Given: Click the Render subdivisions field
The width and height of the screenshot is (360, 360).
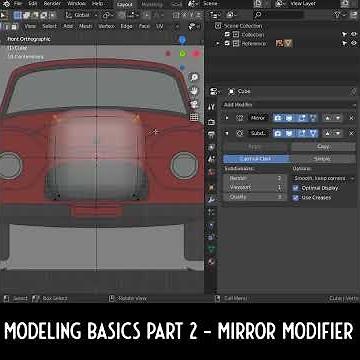Looking at the screenshot, I should (255, 178).
